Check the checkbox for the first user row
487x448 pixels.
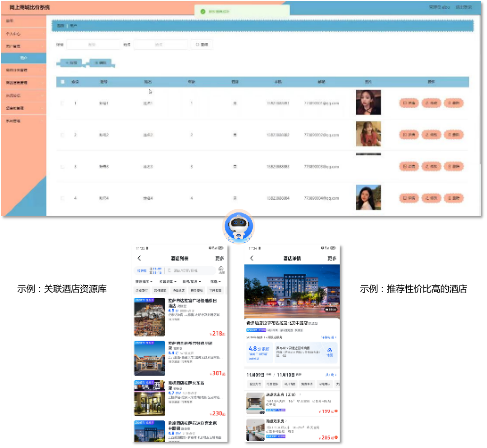[62, 103]
